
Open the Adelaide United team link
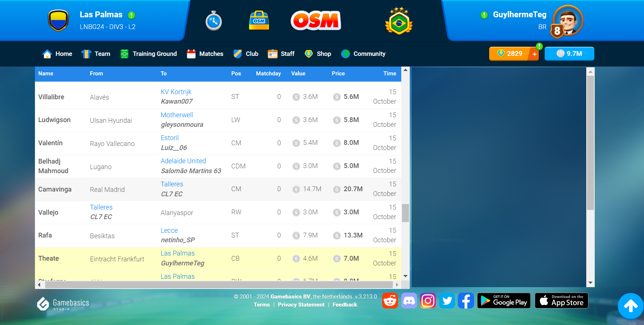point(183,161)
